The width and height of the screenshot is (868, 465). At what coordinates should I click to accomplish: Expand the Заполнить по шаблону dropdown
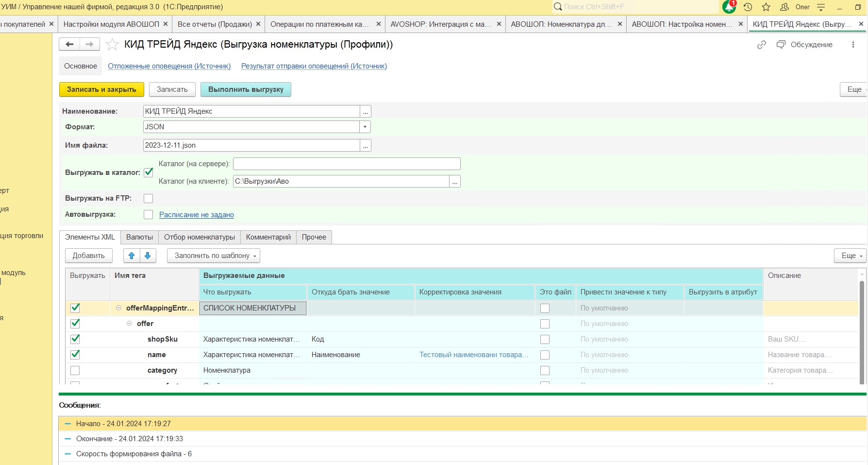point(213,256)
